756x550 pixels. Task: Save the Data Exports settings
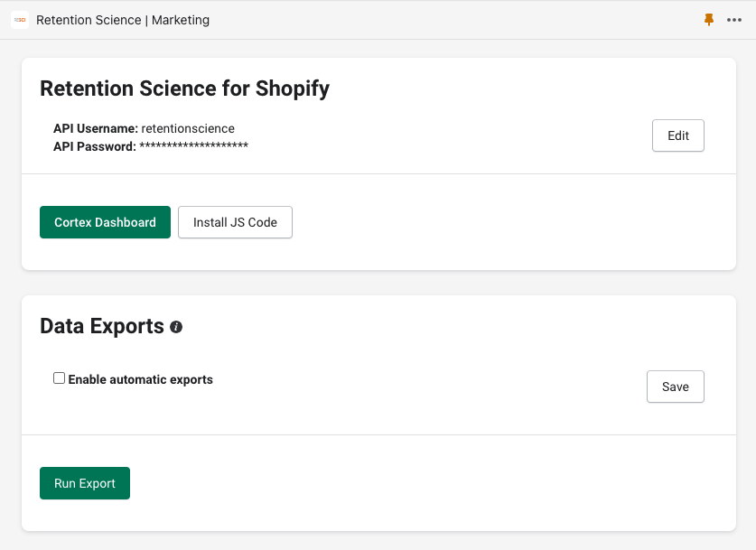(675, 387)
